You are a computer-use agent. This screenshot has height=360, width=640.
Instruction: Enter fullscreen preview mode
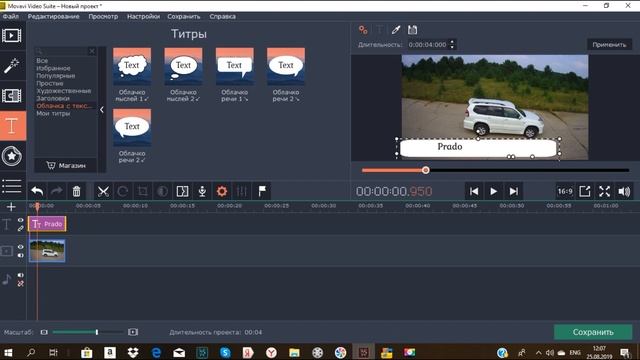(x=604, y=191)
